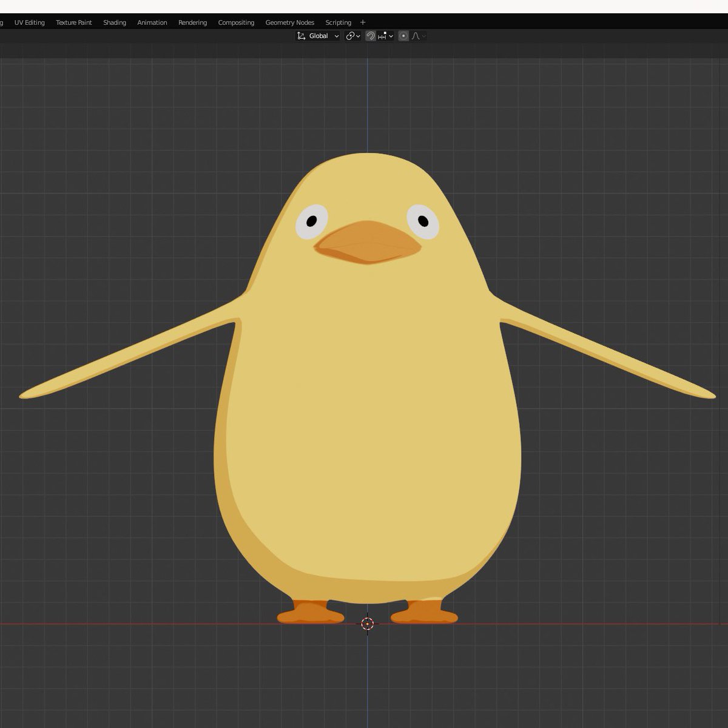
Task: Select the snap-to-increments icon
Action: tap(382, 36)
